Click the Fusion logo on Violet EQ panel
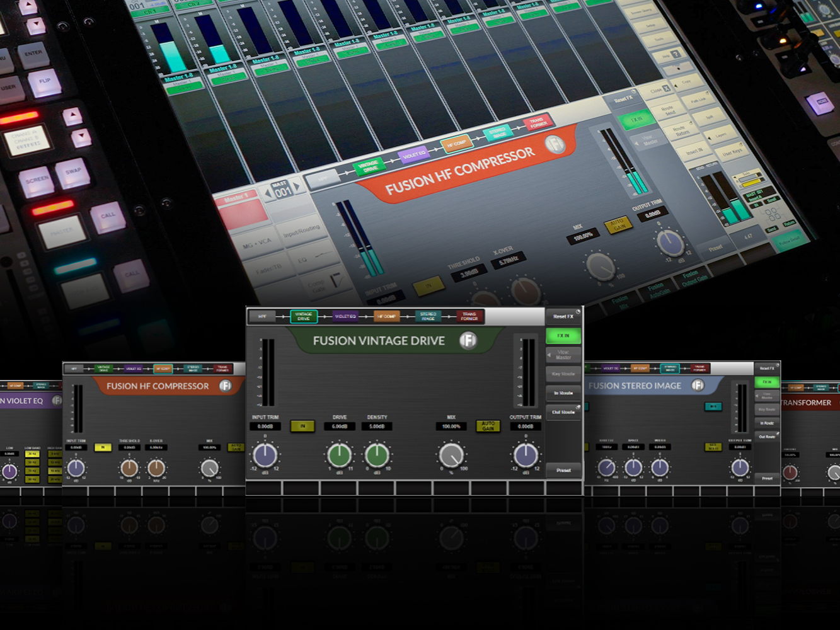This screenshot has height=630, width=840. pos(57,400)
